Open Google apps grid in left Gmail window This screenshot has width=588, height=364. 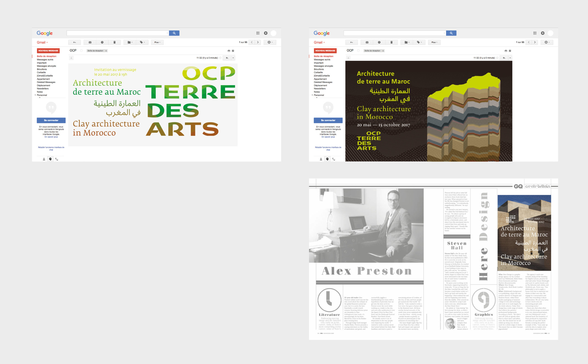pos(258,33)
